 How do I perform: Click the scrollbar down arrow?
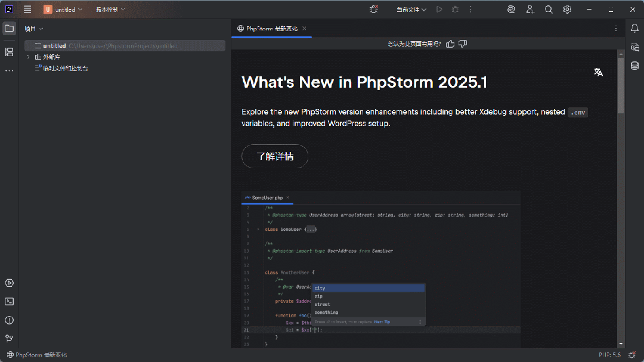click(x=621, y=344)
